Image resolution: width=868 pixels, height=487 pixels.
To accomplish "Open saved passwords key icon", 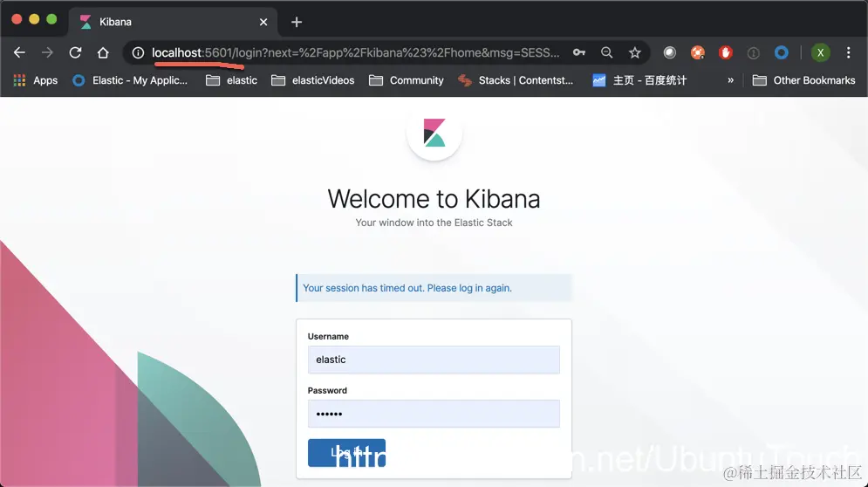I will pyautogui.click(x=579, y=52).
